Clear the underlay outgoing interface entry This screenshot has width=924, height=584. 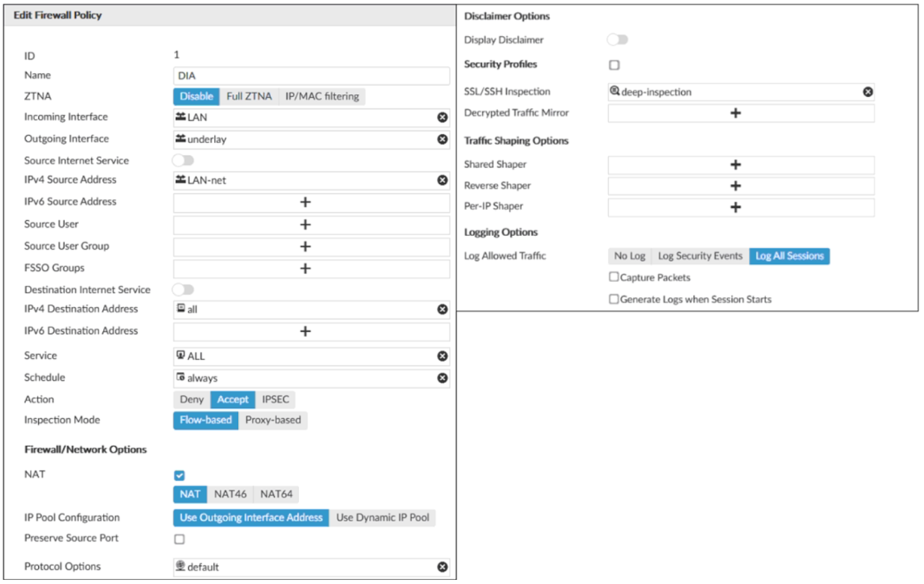[443, 139]
